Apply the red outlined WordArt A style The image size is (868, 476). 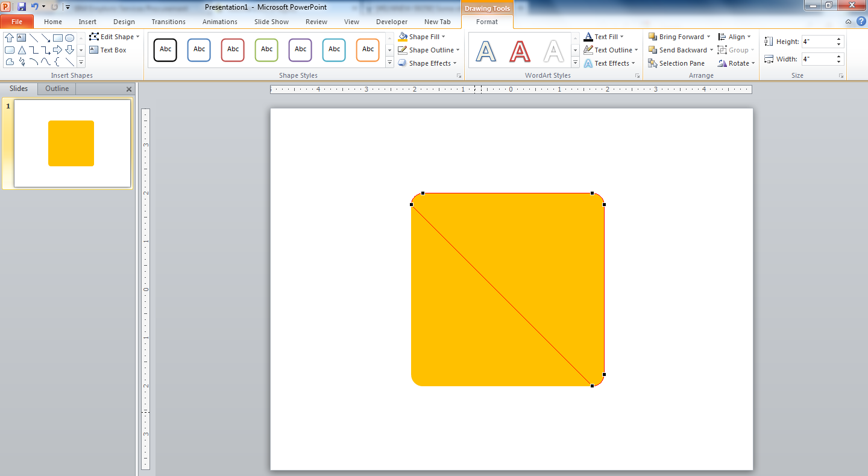(x=520, y=51)
